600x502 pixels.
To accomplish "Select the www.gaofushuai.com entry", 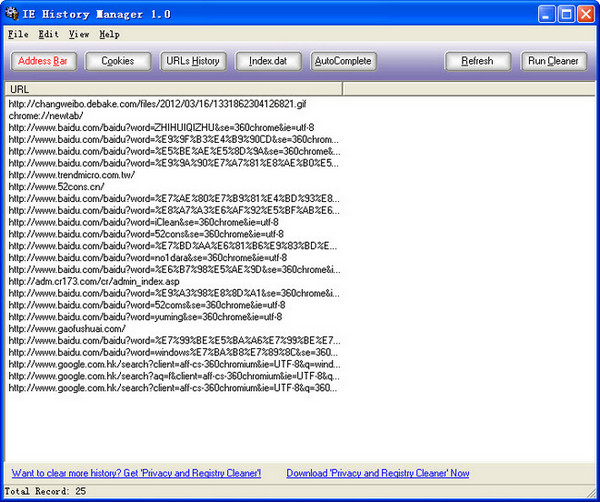I will click(67, 329).
